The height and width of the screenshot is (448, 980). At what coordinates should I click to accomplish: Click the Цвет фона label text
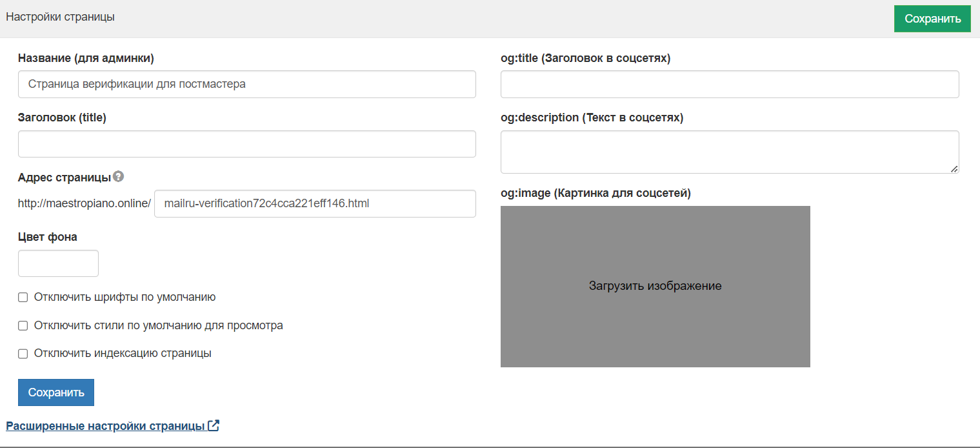click(x=48, y=237)
